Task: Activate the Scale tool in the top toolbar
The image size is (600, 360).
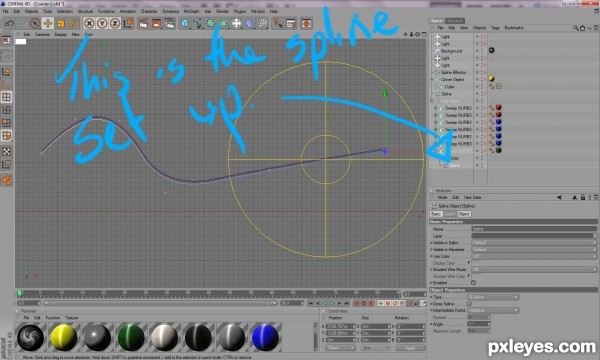Action: 60,24
